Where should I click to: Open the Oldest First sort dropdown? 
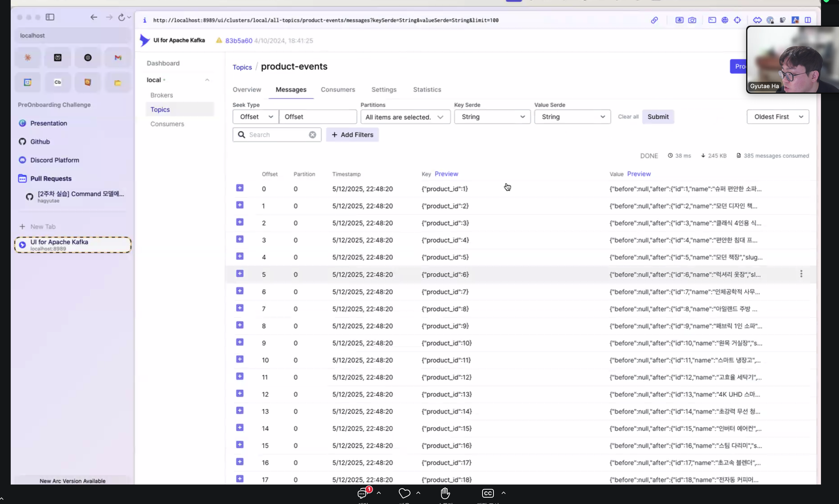[x=778, y=117]
